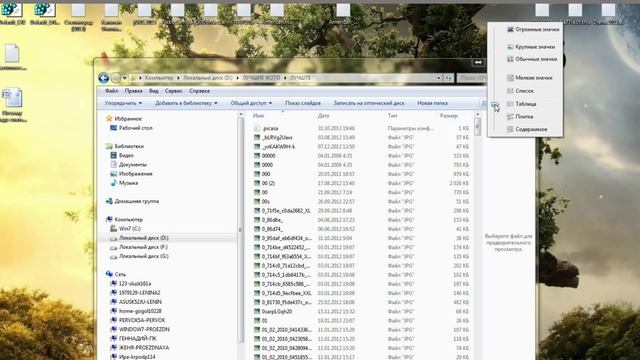Click the Музыка note icon
The width and height of the screenshot is (640, 360).
(114, 183)
